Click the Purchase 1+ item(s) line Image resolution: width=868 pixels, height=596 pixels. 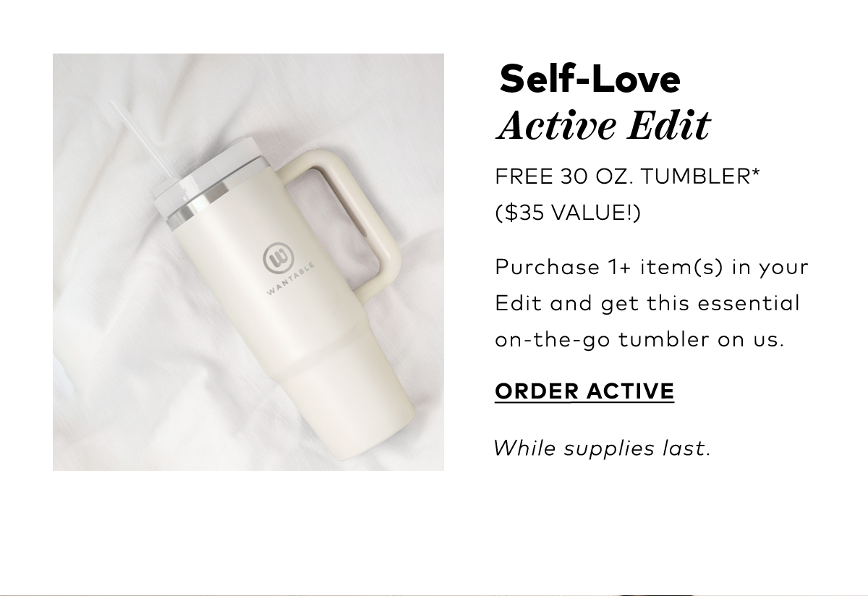pos(652,268)
